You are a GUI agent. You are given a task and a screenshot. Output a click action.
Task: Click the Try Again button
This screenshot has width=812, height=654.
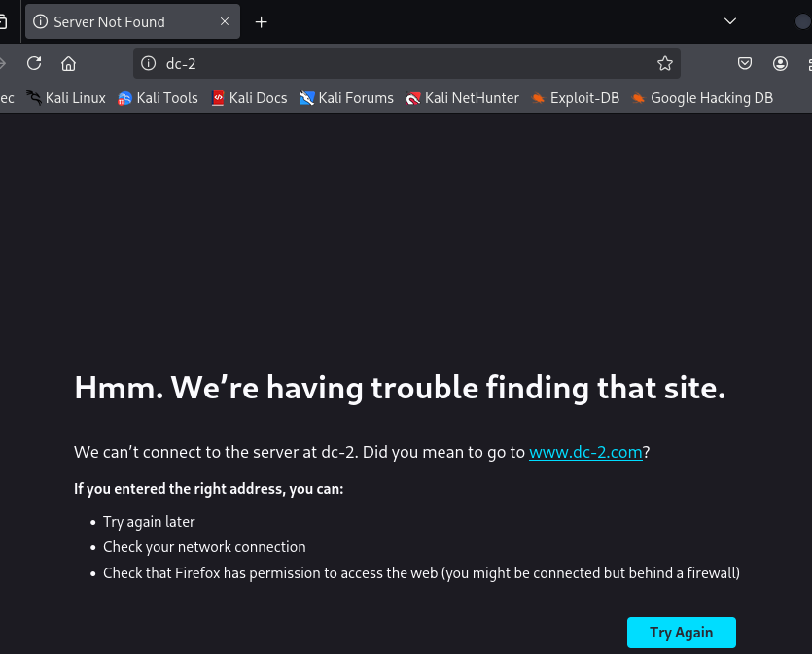pyautogui.click(x=682, y=633)
